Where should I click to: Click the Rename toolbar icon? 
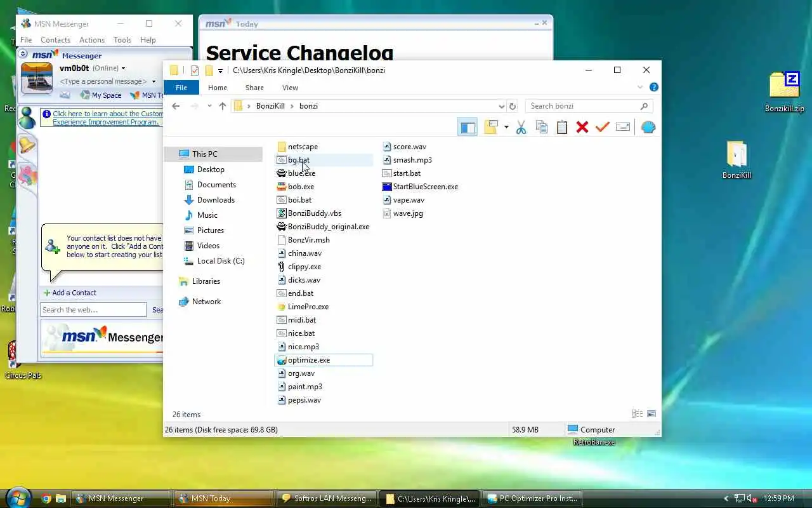(623, 127)
